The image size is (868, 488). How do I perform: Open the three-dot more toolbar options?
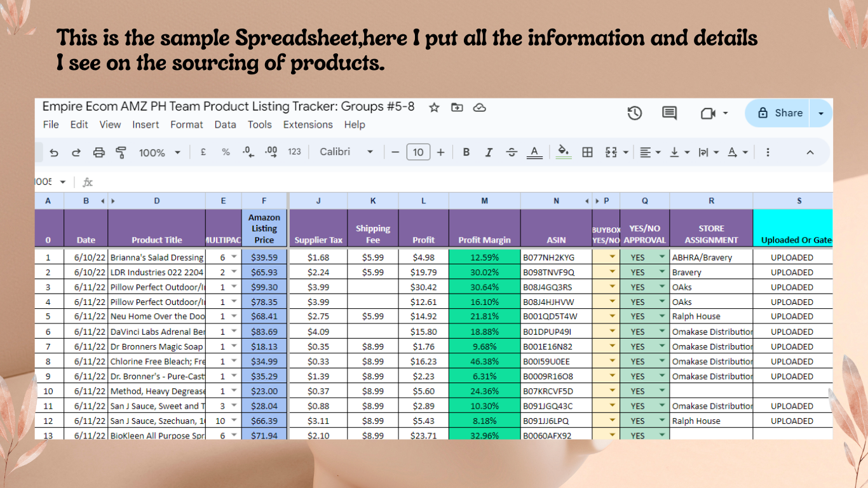[x=768, y=152]
